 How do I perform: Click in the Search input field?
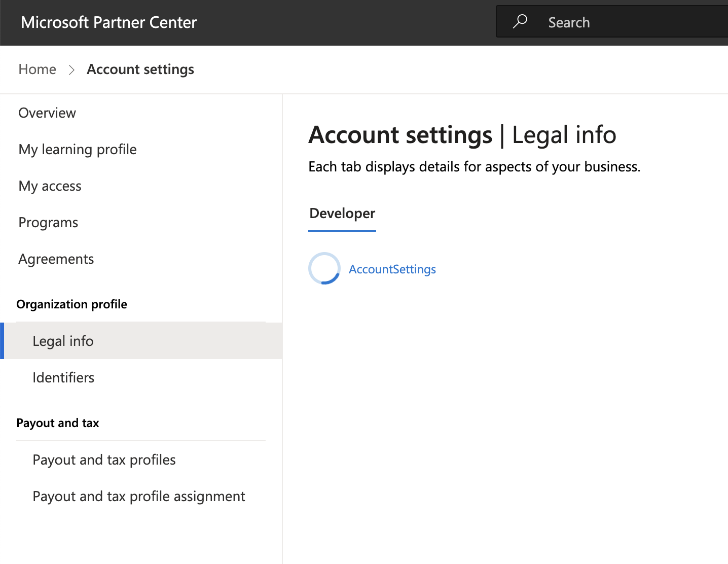tap(634, 22)
